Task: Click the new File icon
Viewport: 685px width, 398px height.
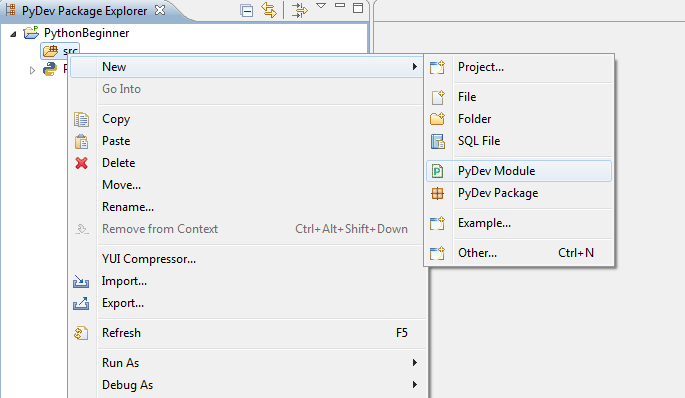Action: click(438, 97)
